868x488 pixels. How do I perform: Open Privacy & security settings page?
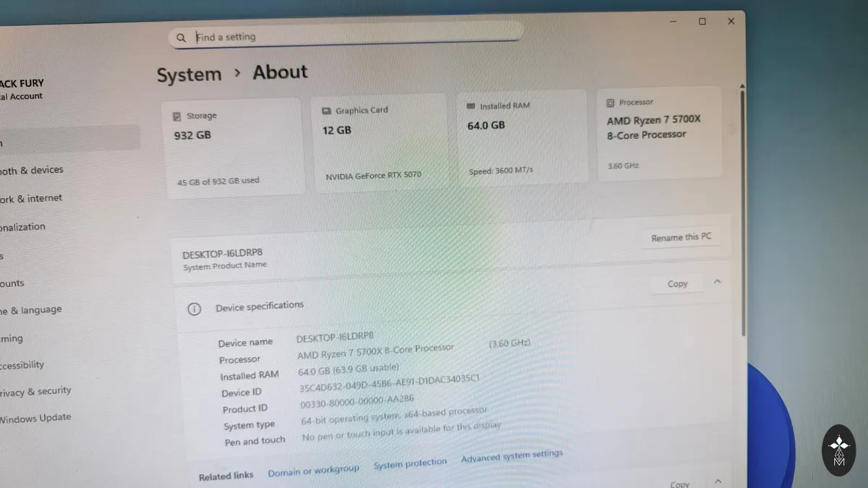35,391
